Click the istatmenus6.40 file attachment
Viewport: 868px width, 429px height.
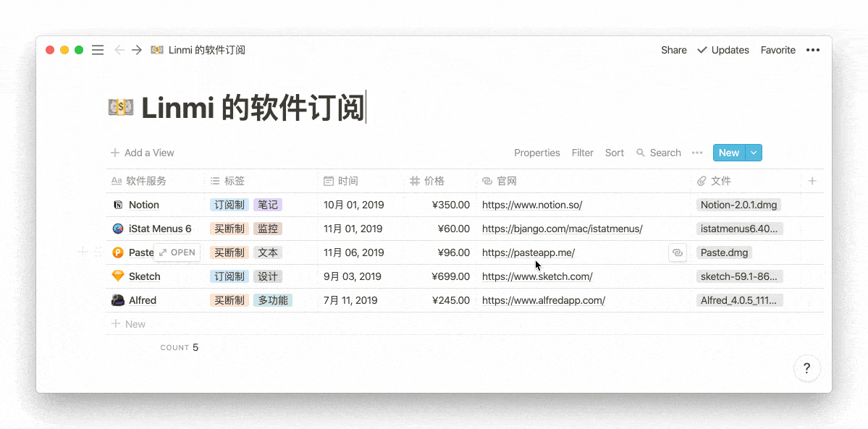click(740, 229)
